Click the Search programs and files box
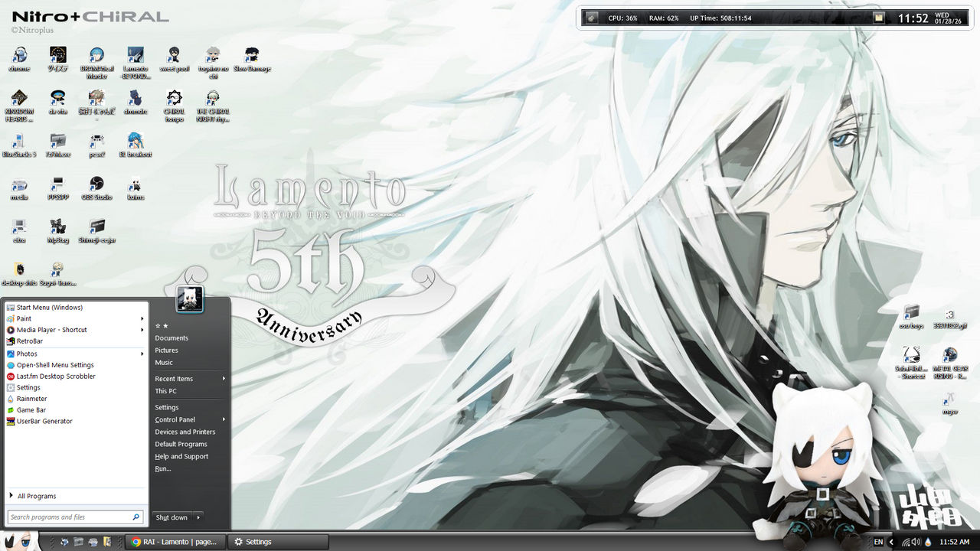980x551 pixels. pyautogui.click(x=75, y=517)
